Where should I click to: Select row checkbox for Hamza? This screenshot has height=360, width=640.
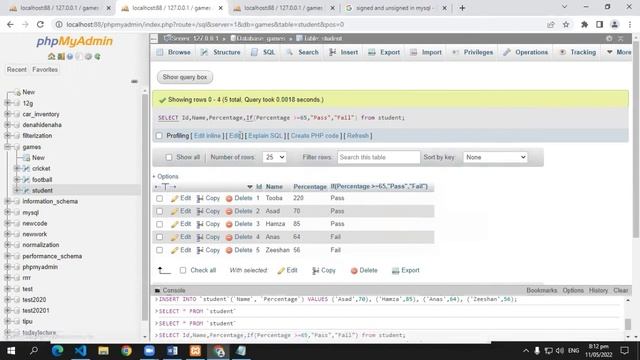pyautogui.click(x=160, y=224)
